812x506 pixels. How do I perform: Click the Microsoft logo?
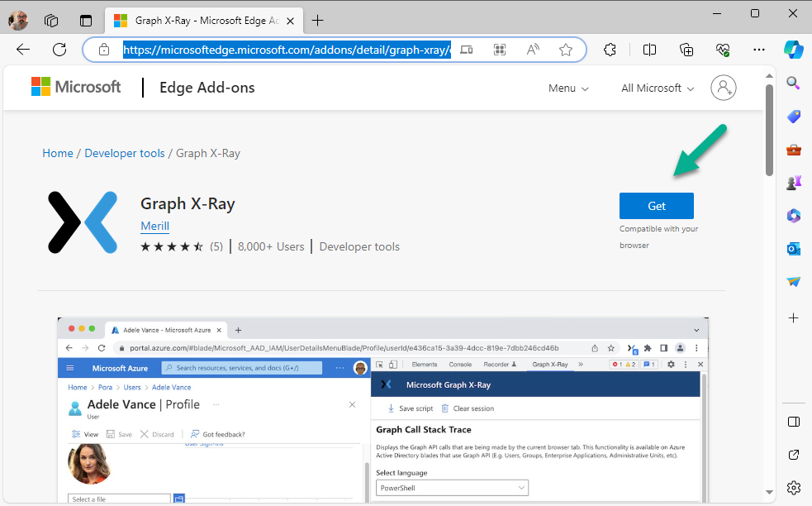pyautogui.click(x=76, y=87)
